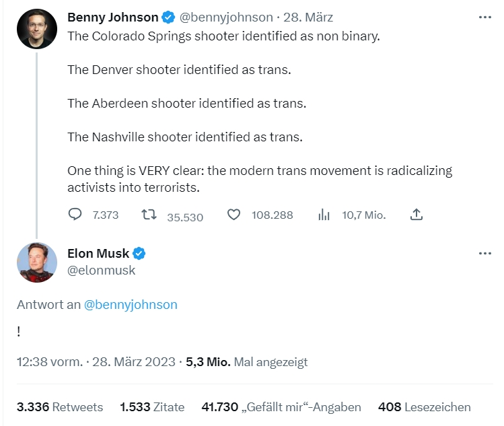Like the tweet with heart icon

click(233, 215)
